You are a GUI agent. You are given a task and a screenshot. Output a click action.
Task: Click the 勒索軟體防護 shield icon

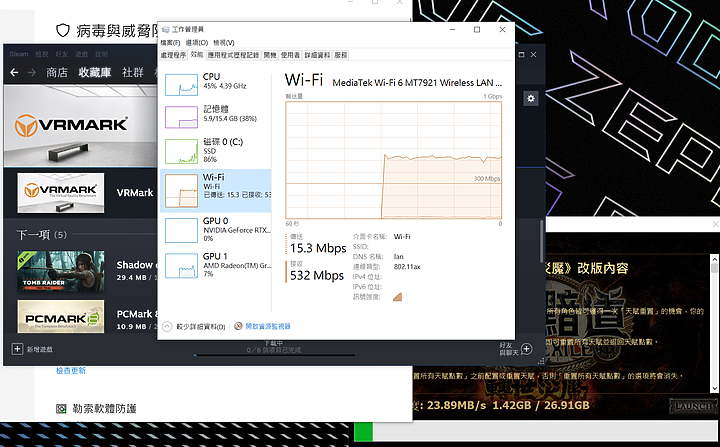tap(61, 409)
